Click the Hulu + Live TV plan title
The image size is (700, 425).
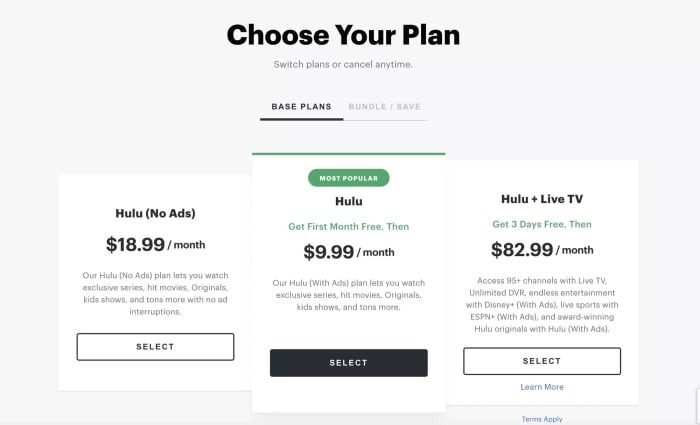(542, 199)
